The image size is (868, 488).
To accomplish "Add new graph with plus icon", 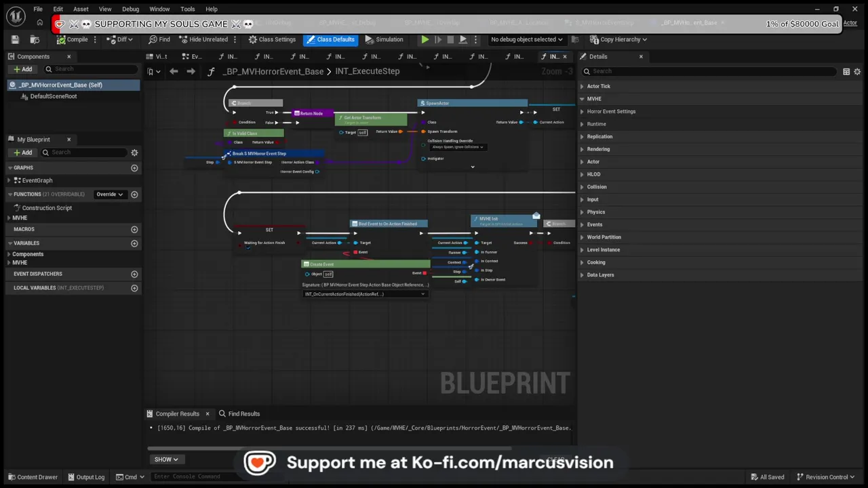I will pyautogui.click(x=134, y=167).
